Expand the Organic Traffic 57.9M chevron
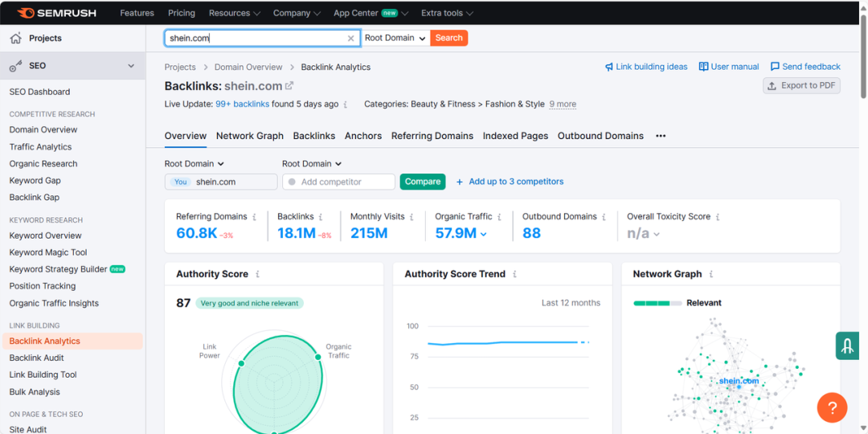Screen dimensions: 868x434 tap(484, 234)
